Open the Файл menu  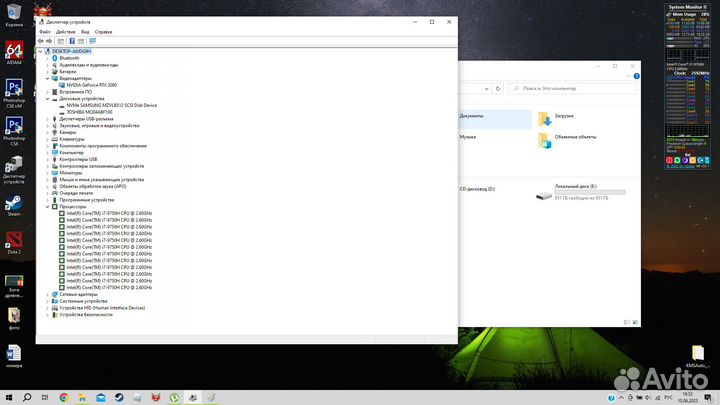[45, 32]
